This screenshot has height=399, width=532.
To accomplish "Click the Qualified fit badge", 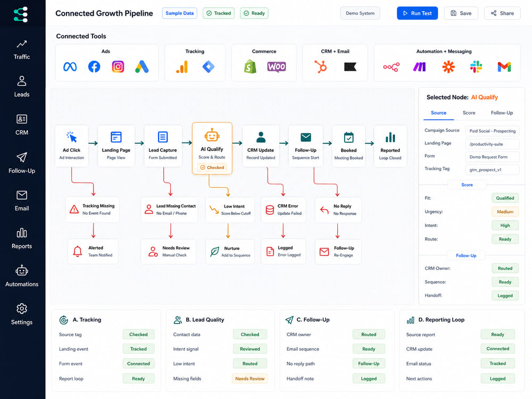I will click(505, 198).
